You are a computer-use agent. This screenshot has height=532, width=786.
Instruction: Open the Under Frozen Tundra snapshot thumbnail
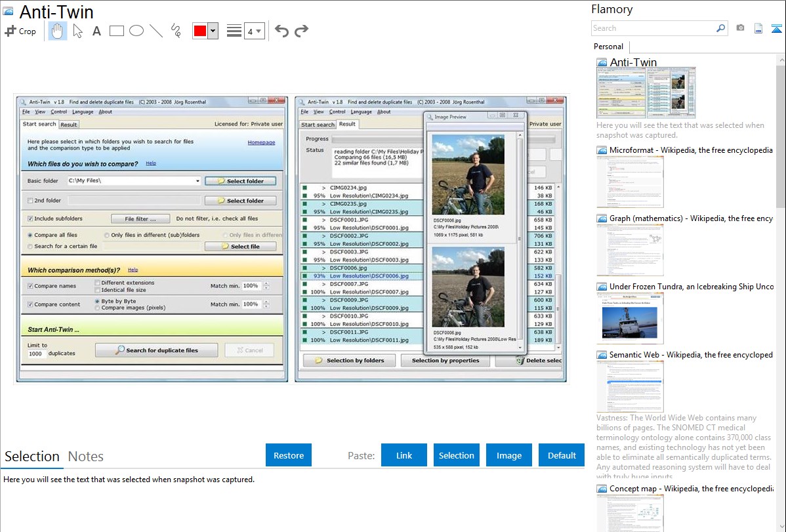(630, 318)
